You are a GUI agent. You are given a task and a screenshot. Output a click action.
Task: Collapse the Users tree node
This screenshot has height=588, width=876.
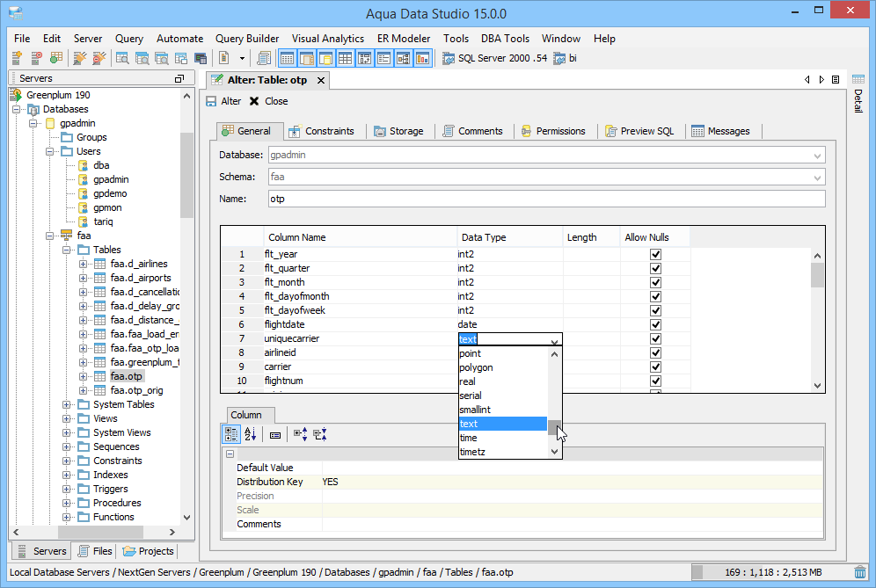(50, 151)
